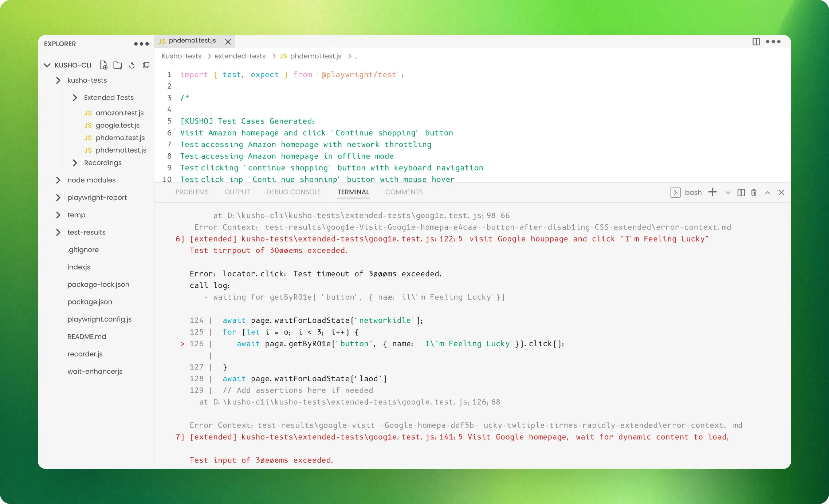Switch to the PROBLEMS tab

coord(192,192)
